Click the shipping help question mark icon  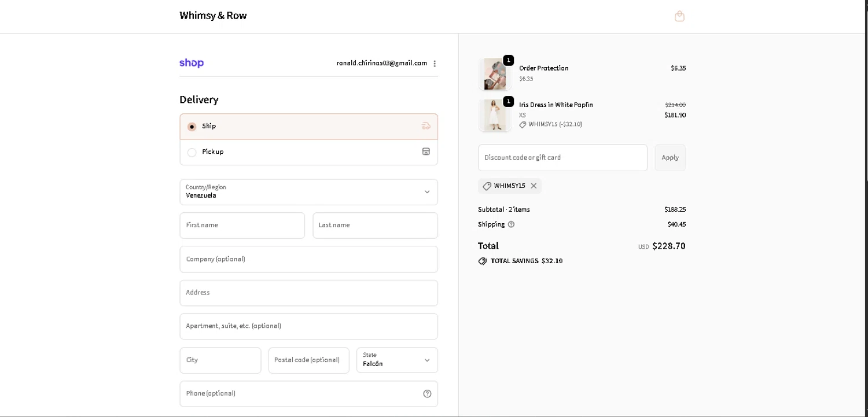pos(511,224)
